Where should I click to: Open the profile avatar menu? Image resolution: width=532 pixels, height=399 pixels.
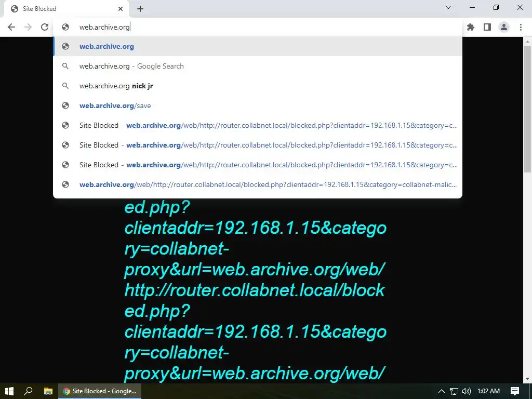(x=504, y=27)
